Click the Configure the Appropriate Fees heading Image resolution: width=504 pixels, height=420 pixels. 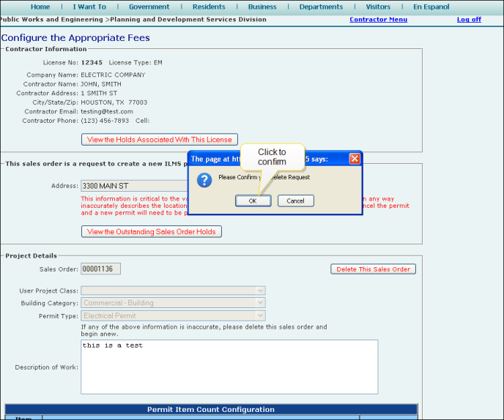click(x=75, y=37)
